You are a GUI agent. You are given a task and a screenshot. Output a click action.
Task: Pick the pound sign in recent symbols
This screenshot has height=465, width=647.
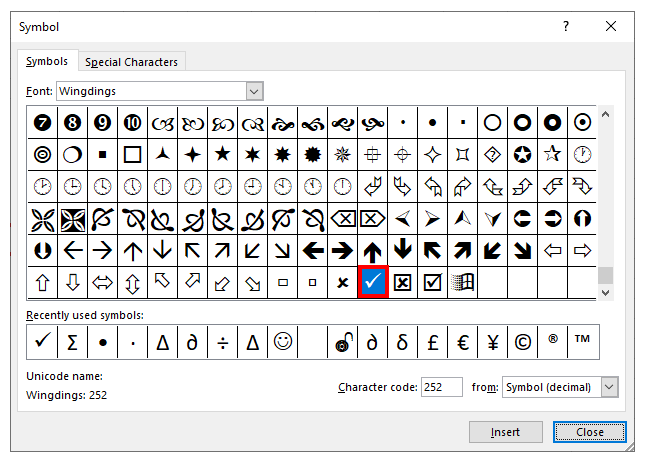[432, 342]
